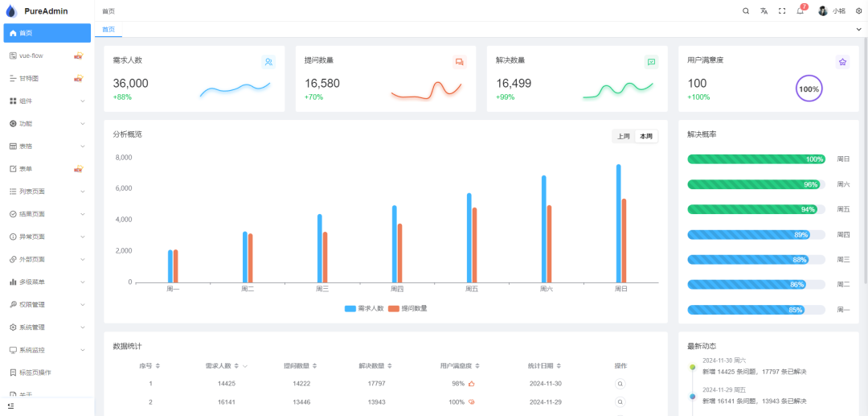The image size is (868, 416).
Task: Switch chart to 本周
Action: pos(646,136)
